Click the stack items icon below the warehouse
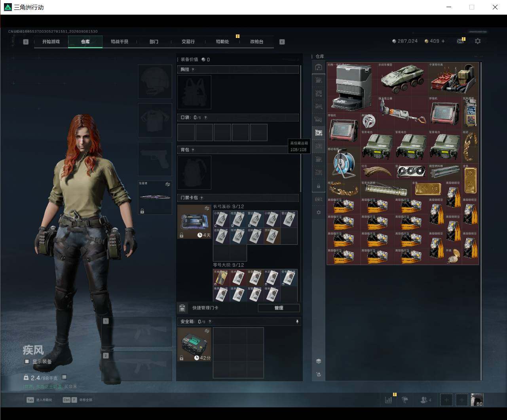 (319, 361)
